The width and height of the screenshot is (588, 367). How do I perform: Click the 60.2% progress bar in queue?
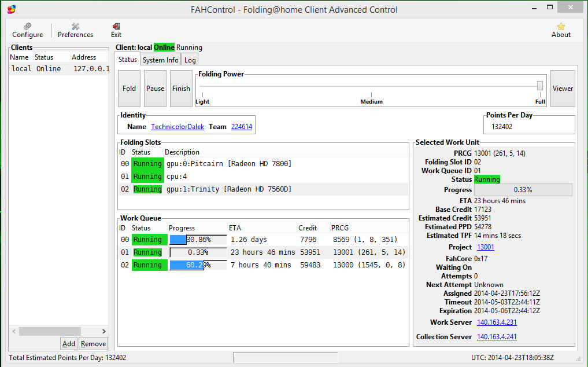tap(198, 265)
